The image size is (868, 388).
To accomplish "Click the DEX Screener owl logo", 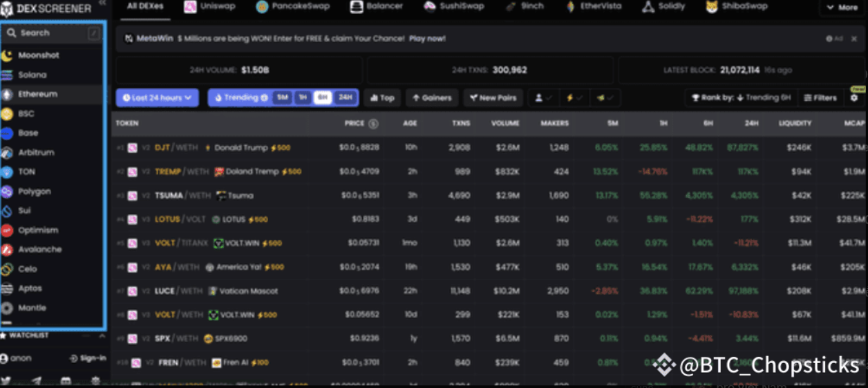I will (x=7, y=9).
